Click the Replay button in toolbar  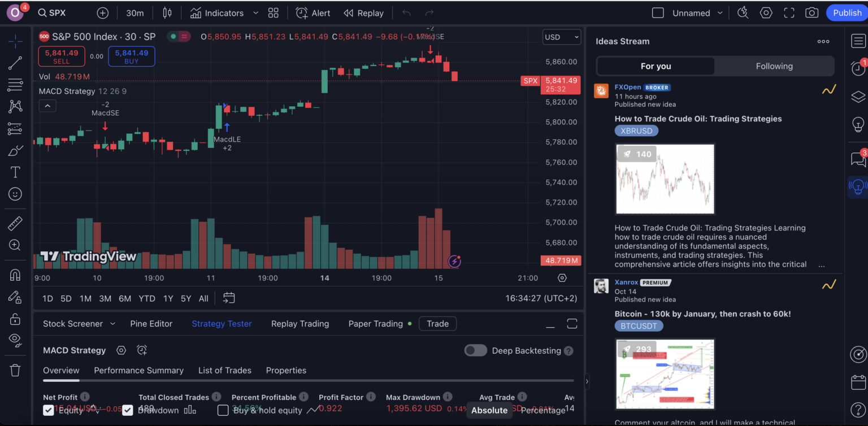(x=363, y=13)
